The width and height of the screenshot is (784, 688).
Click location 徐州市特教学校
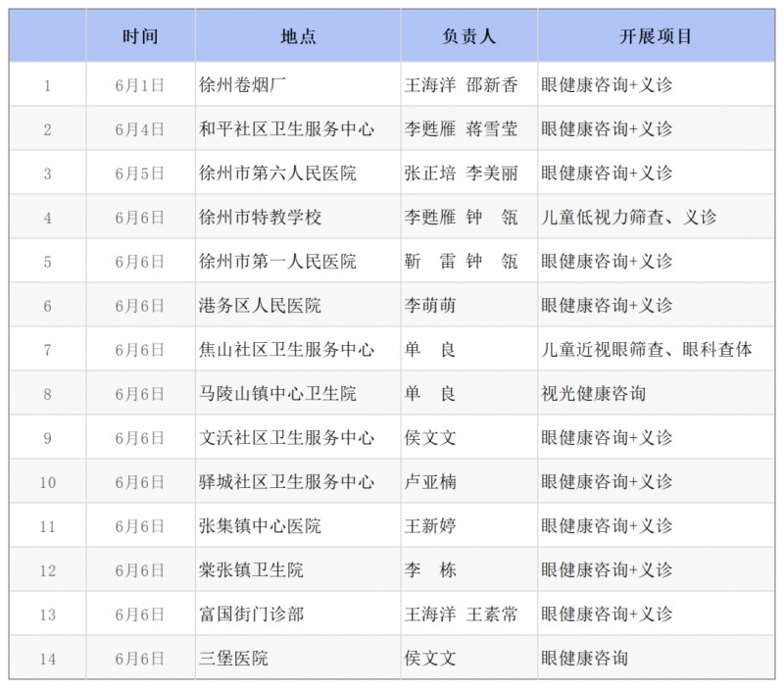tap(260, 217)
